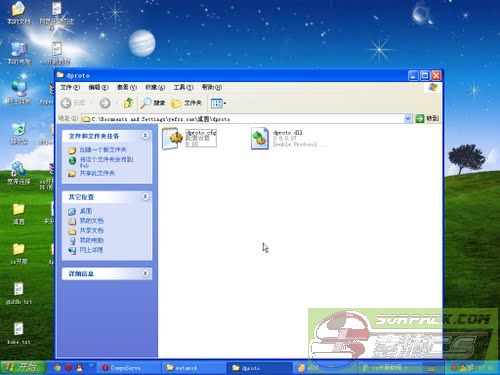Select the last .txt file on desktop
Viewport: 500px width, 375px height.
(x=19, y=333)
